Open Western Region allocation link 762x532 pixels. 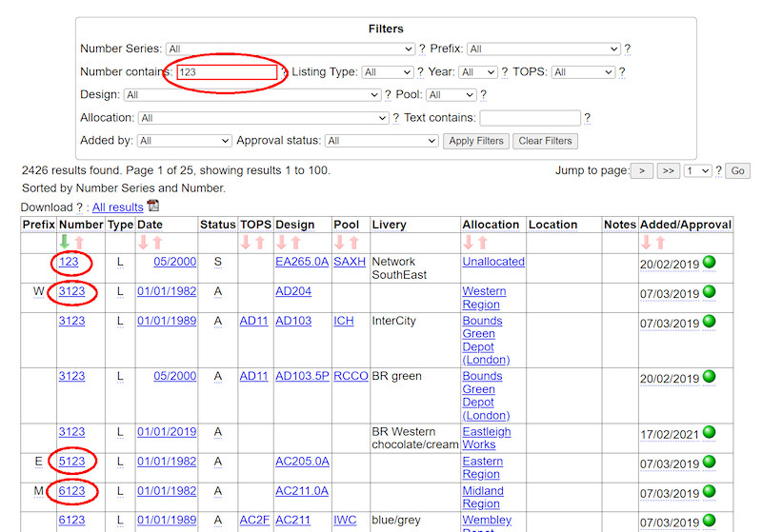[484, 298]
